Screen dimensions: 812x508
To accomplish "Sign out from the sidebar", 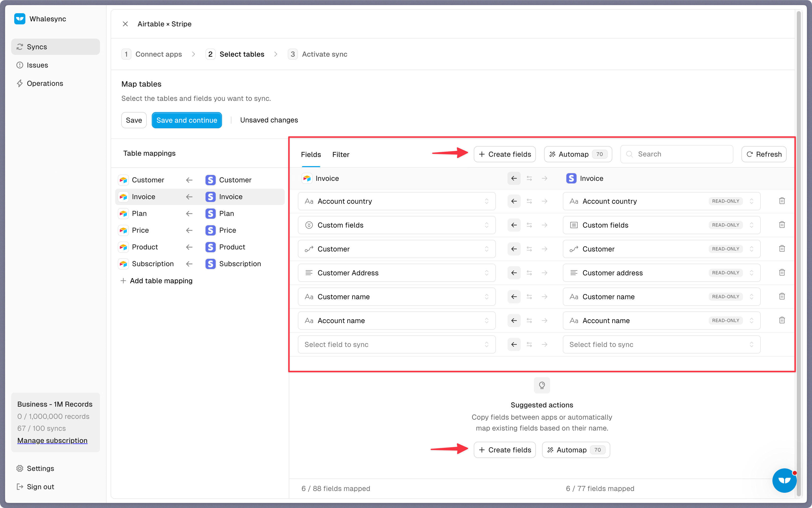I will [x=35, y=486].
